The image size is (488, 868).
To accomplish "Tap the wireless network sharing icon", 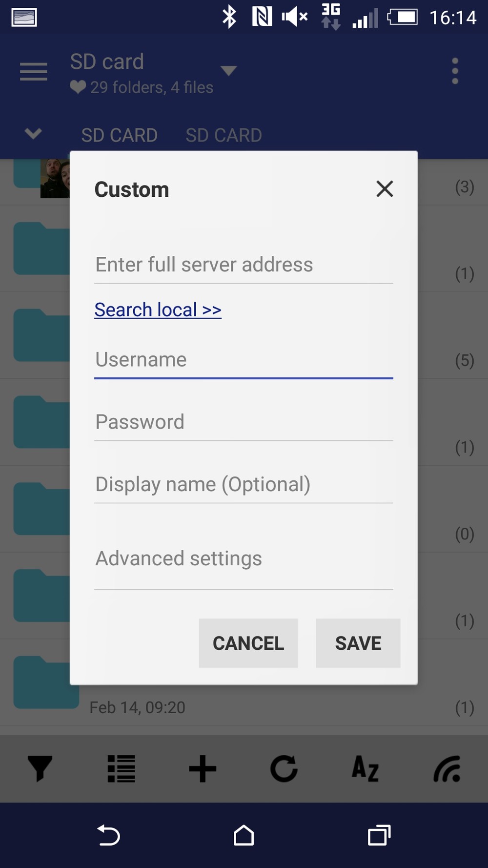I will coord(447,768).
